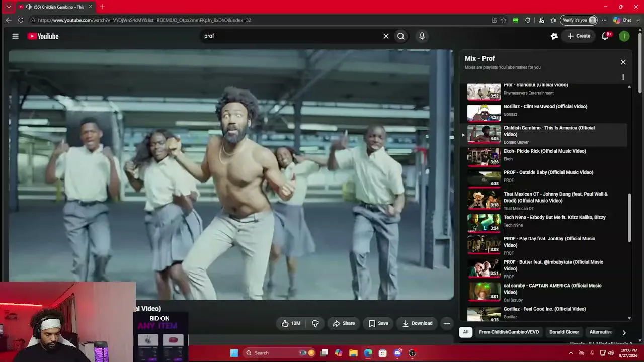This screenshot has height=362, width=644.
Task: Dislike the video
Action: coord(315,323)
